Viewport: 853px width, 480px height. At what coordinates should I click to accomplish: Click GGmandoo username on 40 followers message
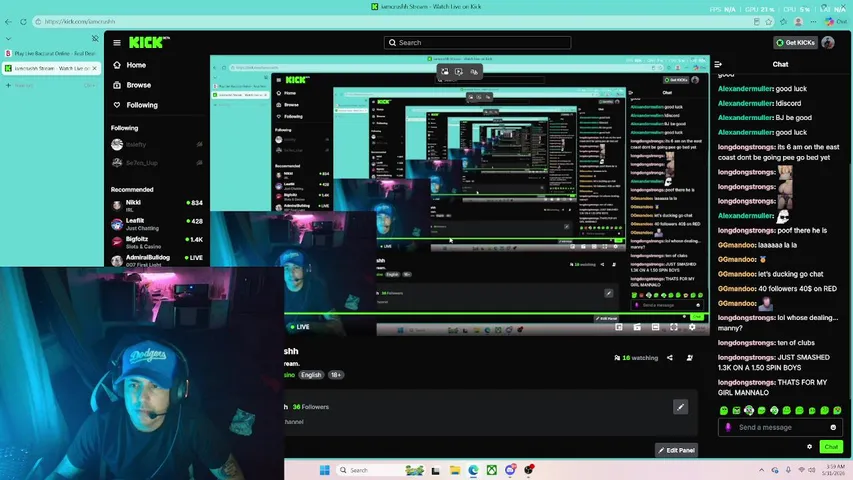coord(737,288)
